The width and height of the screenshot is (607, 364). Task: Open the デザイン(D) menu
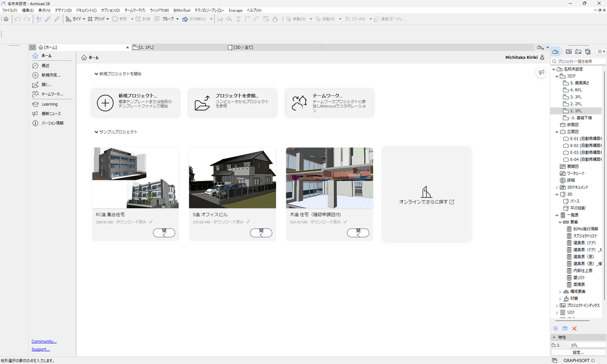[x=63, y=10]
